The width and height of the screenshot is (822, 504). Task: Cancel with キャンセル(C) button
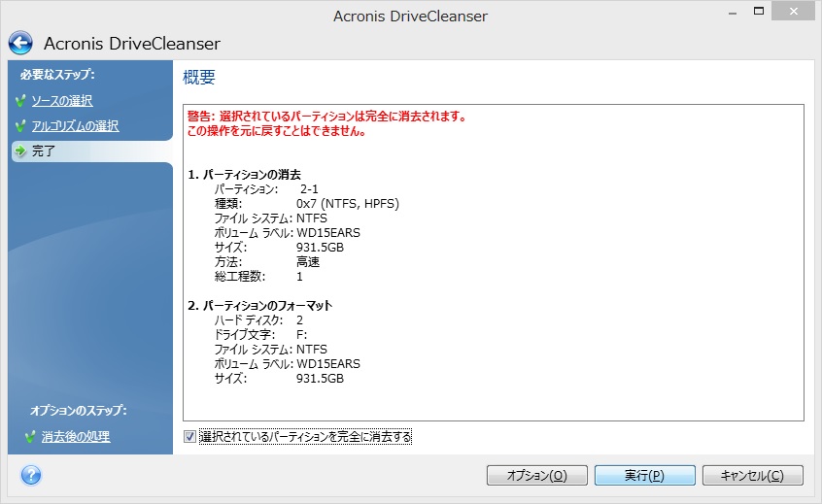(x=752, y=475)
